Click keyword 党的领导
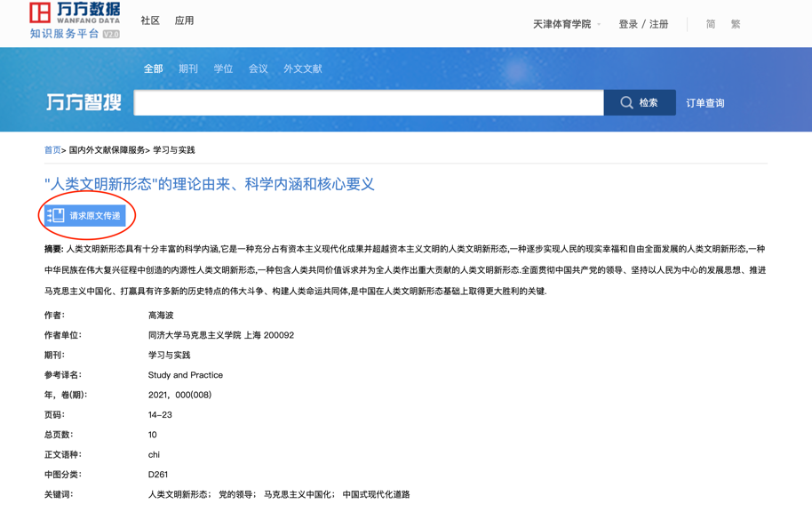The height and width of the screenshot is (520, 812). [235, 494]
